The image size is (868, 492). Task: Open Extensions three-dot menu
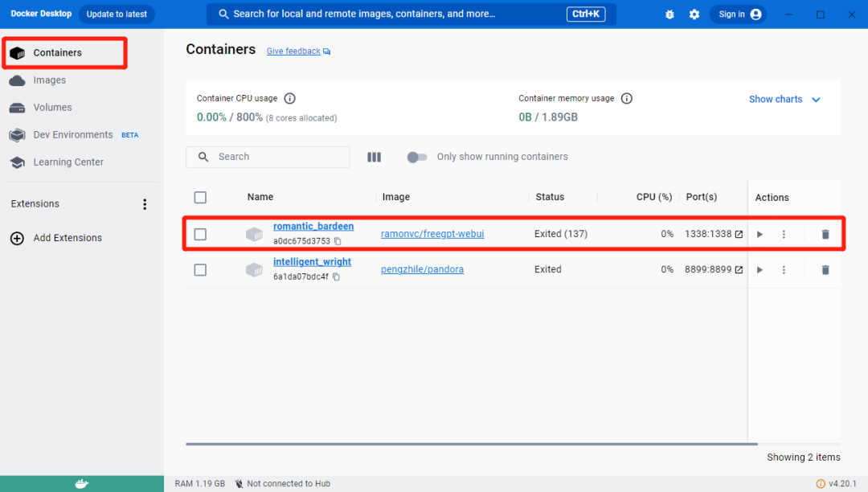[x=145, y=204]
